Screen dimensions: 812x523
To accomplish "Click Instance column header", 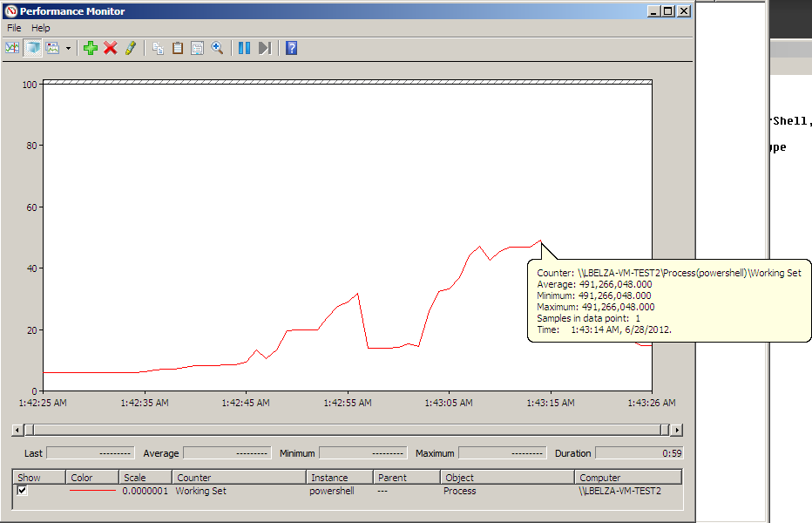I will [340, 478].
